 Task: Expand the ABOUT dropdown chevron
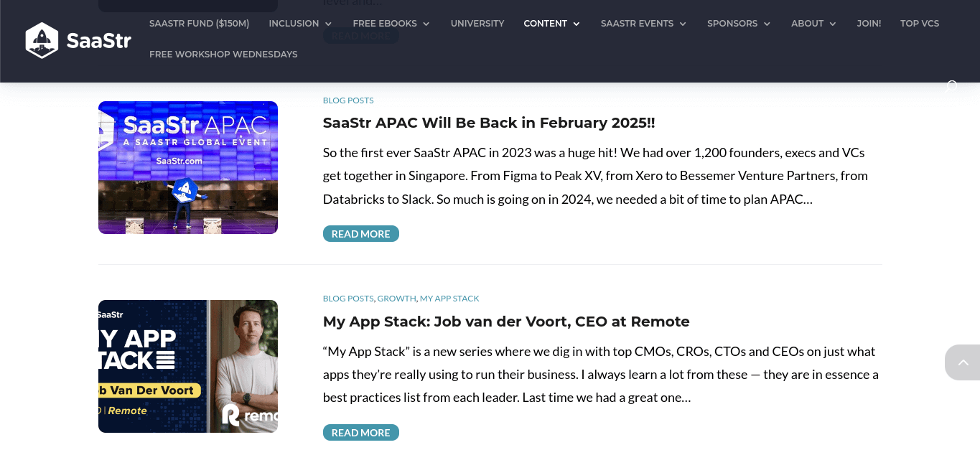pyautogui.click(x=833, y=24)
